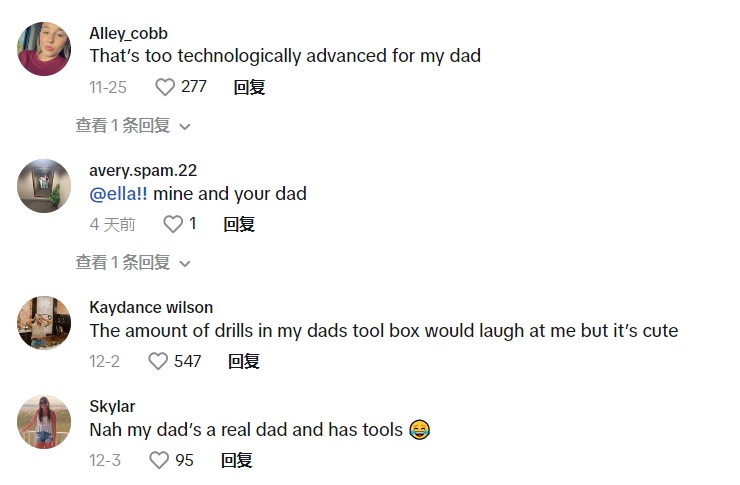The image size is (740, 485).
Task: Click the Kaydance wilson username
Action: [x=151, y=307]
